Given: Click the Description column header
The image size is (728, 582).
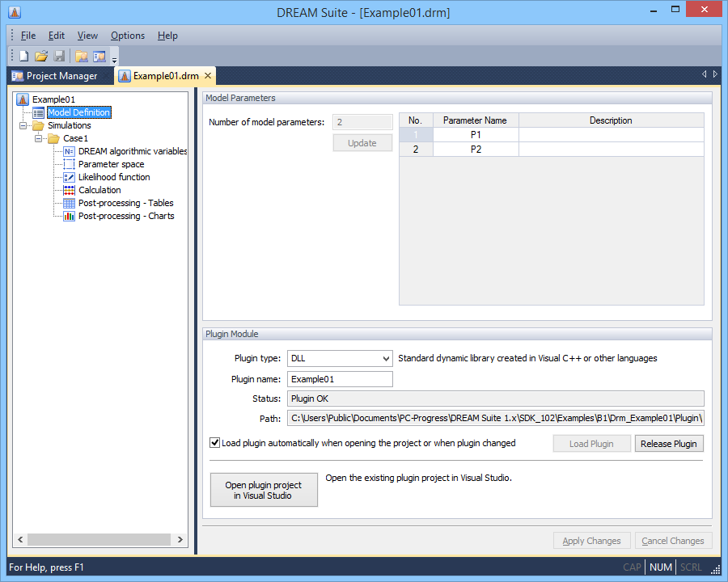Looking at the screenshot, I should click(x=611, y=120).
